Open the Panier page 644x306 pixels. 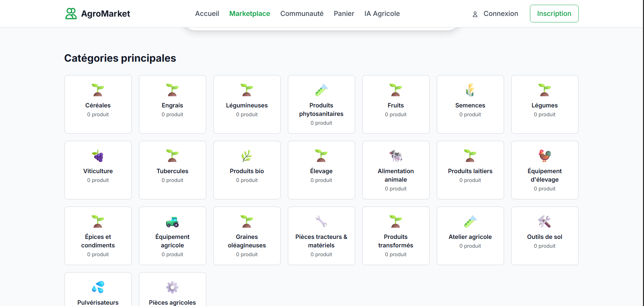344,14
